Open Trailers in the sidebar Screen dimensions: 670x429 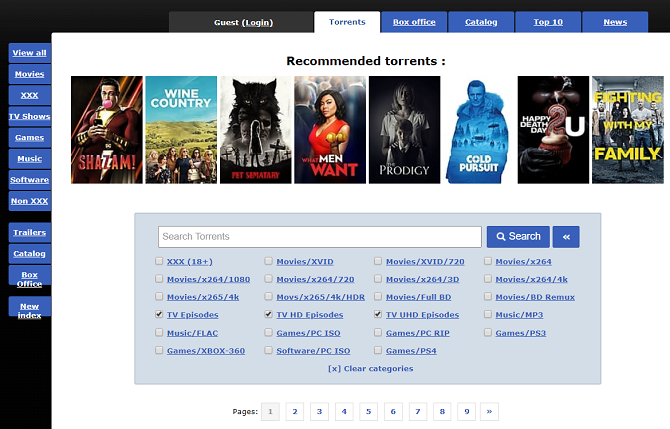point(29,233)
